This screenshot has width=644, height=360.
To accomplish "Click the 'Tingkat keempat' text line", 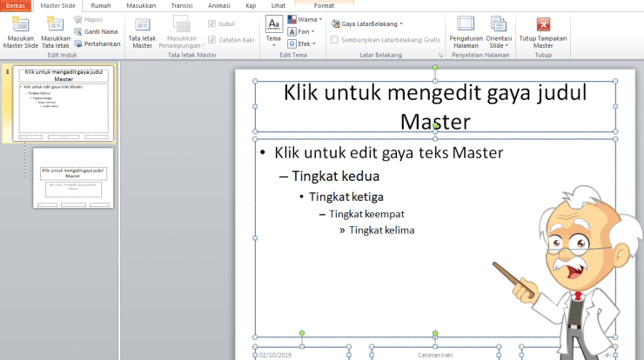I will point(366,214).
